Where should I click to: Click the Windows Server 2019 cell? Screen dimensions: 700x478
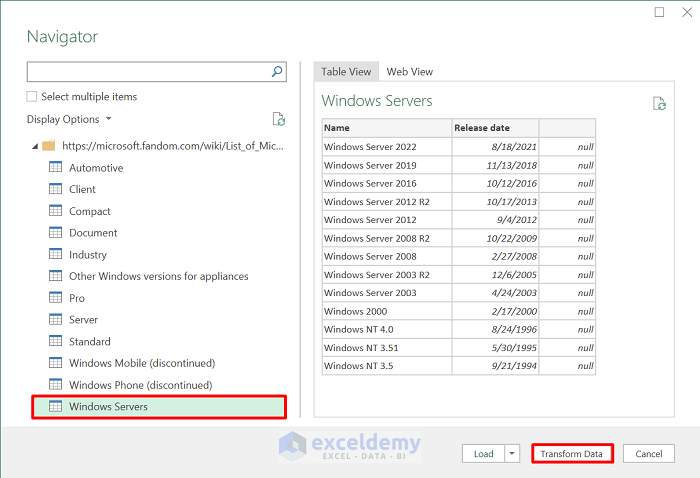(x=387, y=165)
